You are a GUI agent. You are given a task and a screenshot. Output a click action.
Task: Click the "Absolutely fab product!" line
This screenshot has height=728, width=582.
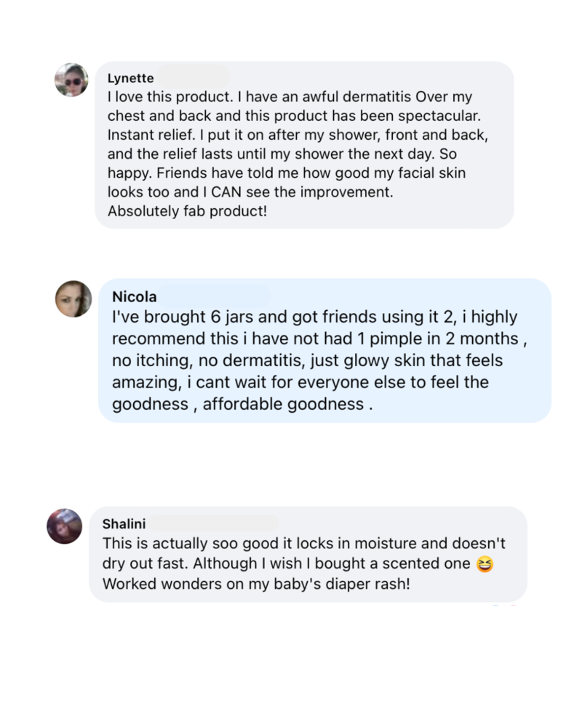coord(187,211)
